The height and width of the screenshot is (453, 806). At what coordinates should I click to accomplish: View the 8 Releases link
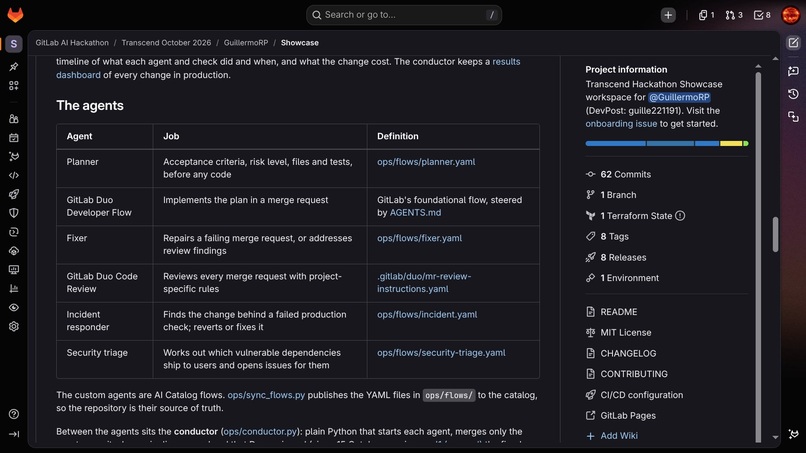point(616,257)
